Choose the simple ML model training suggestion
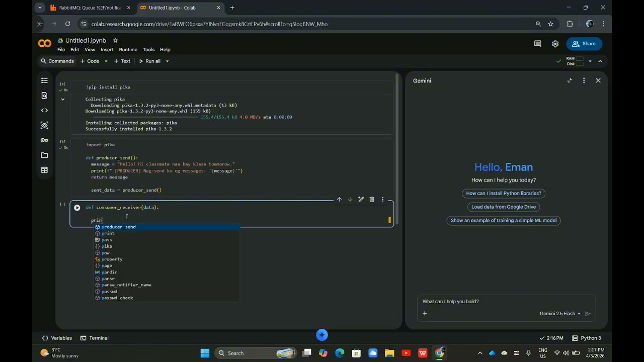Screen dimensions: 644x362 (x=504, y=220)
